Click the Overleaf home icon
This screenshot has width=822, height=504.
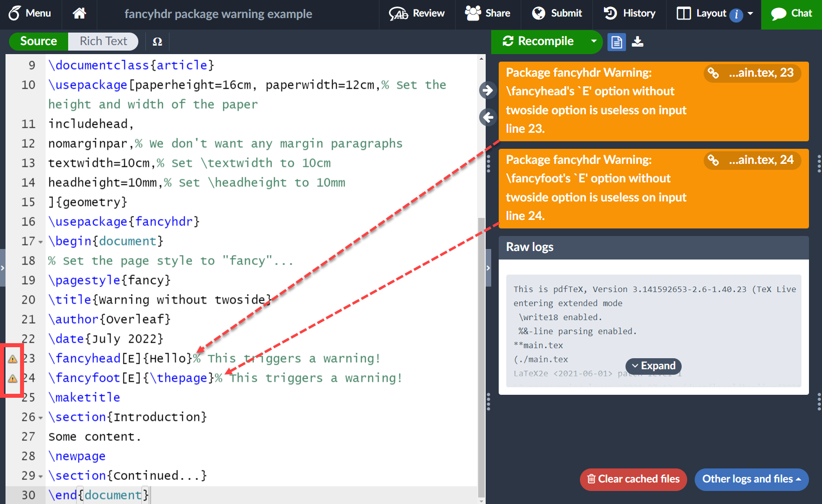(79, 14)
